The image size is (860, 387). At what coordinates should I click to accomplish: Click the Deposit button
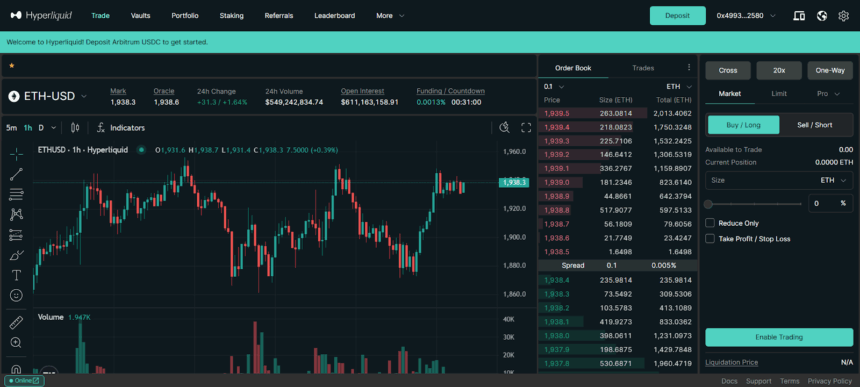(x=677, y=16)
